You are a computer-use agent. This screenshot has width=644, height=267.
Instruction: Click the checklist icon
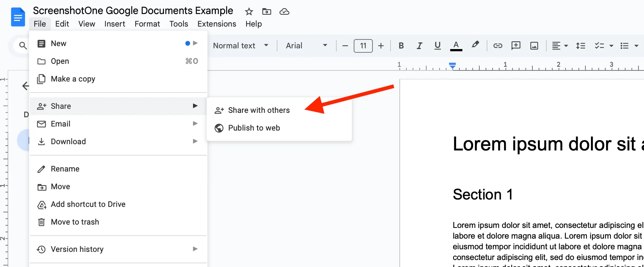(x=599, y=46)
